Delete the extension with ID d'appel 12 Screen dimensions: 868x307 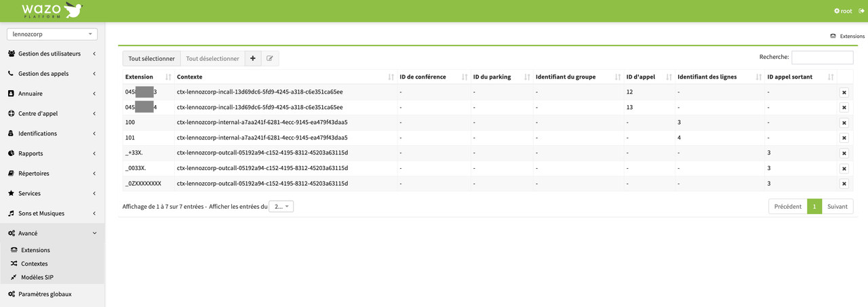pos(844,92)
